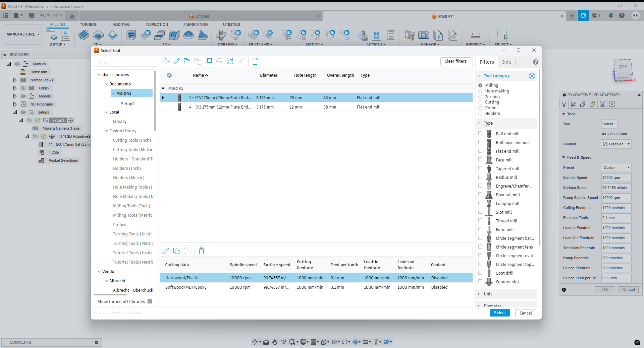Select the 3D Adaptive Clearing ribbon icon
644x348 pixels.
click(130, 35)
